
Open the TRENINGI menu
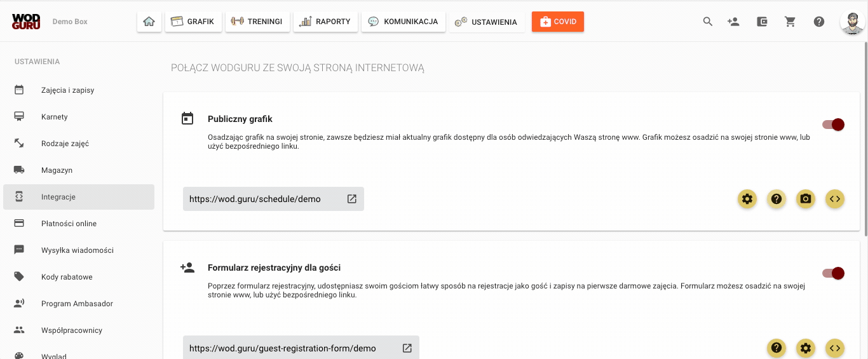click(x=257, y=22)
